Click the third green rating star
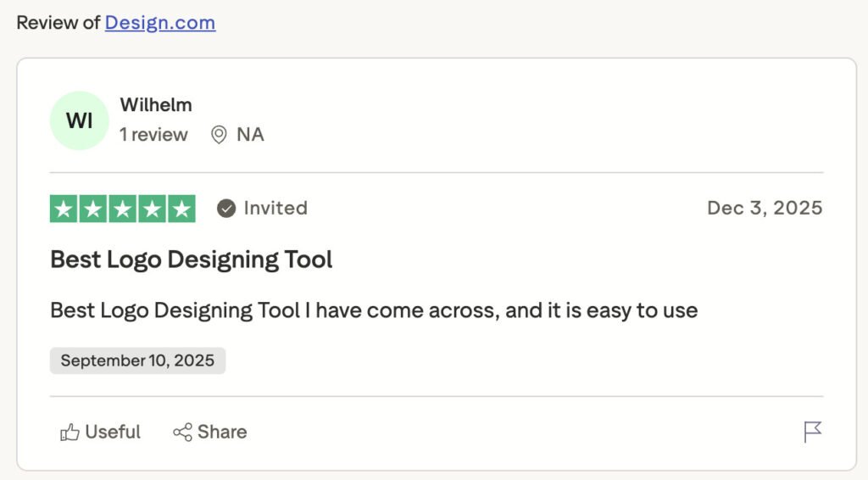The height and width of the screenshot is (480, 868). point(122,209)
